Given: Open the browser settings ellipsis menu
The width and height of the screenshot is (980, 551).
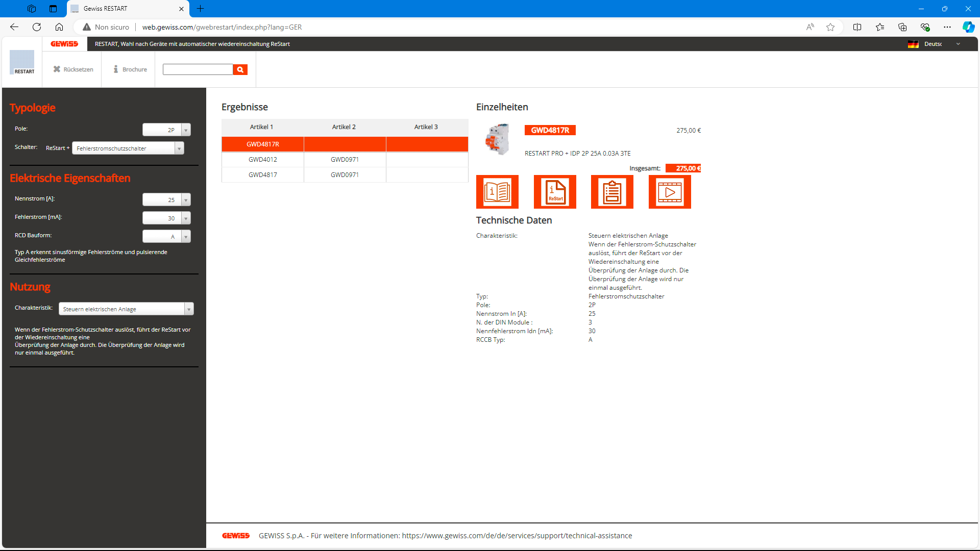Looking at the screenshot, I should (947, 27).
